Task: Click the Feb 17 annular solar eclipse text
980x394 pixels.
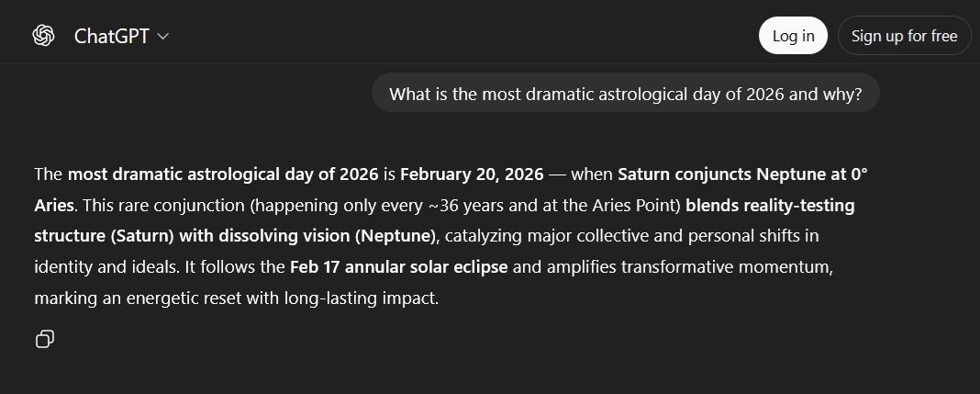Action: [400, 267]
